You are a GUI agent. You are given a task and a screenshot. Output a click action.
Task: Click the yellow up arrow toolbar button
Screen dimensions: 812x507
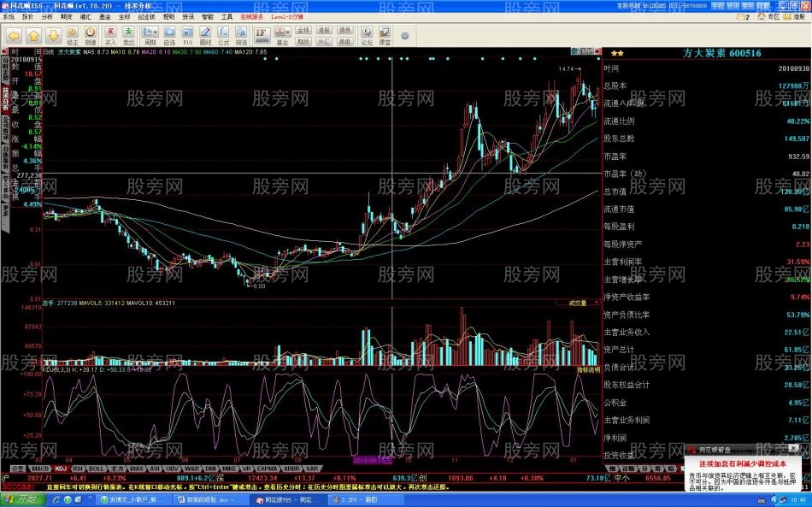tap(33, 35)
